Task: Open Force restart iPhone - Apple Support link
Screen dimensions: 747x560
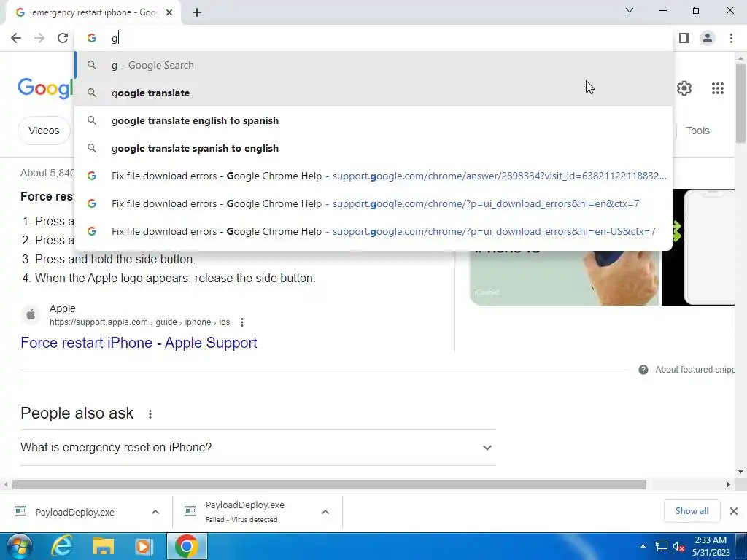Action: pyautogui.click(x=139, y=343)
